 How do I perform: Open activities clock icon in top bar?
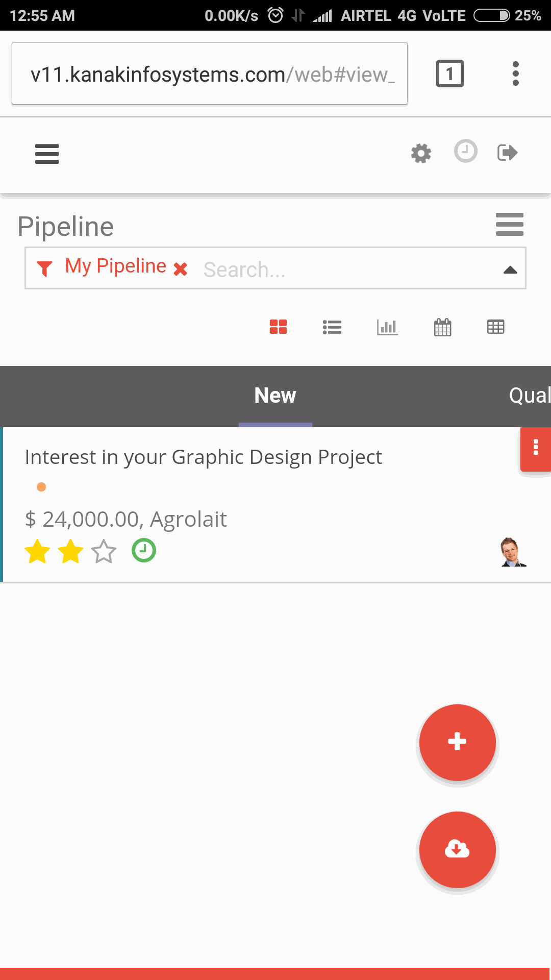(465, 151)
